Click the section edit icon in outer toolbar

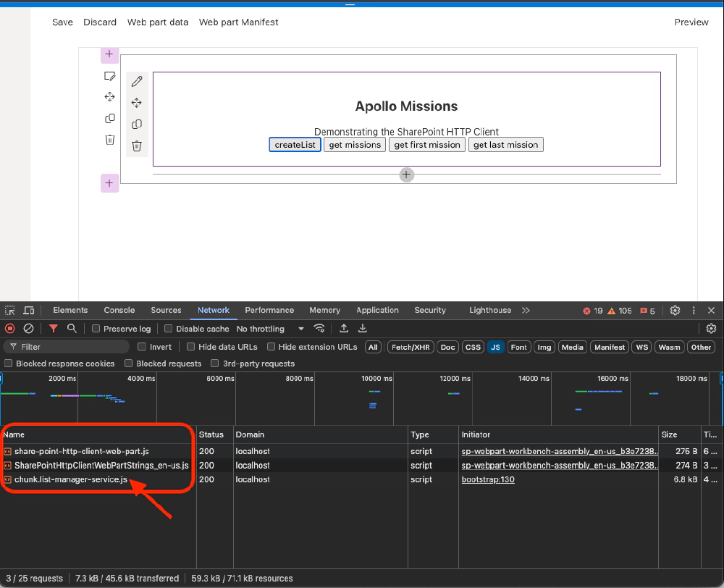[x=109, y=76]
